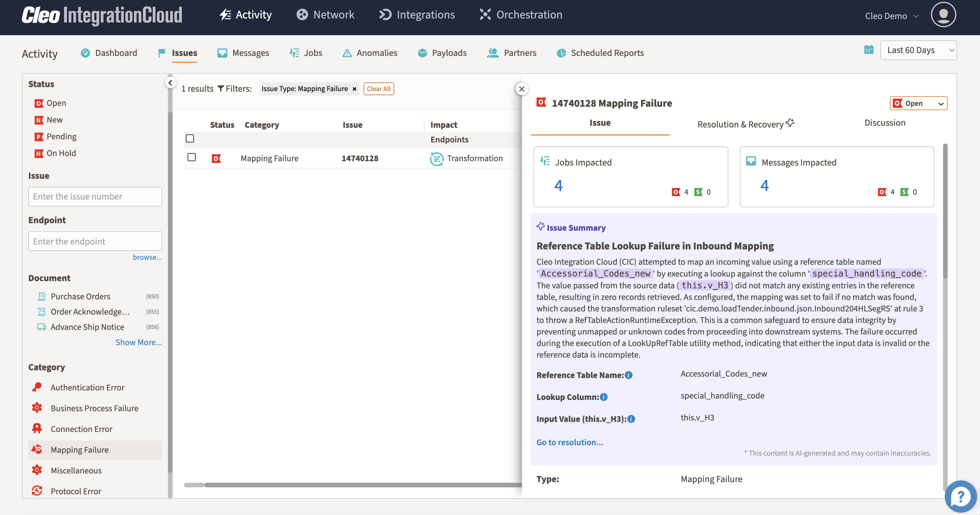Open the Integrations top menu

(417, 14)
